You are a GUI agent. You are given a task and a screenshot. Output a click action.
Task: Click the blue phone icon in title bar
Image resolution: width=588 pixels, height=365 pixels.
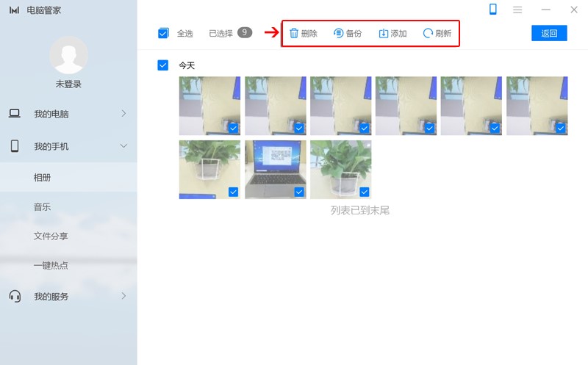[492, 10]
